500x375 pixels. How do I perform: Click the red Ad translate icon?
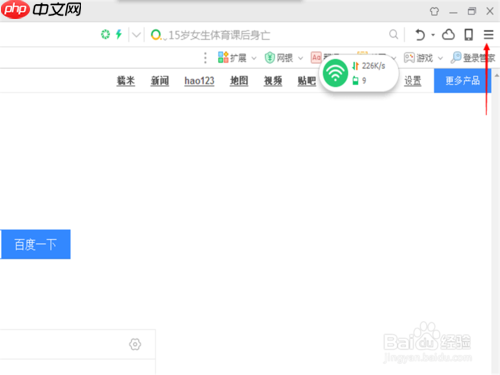pyautogui.click(x=316, y=58)
